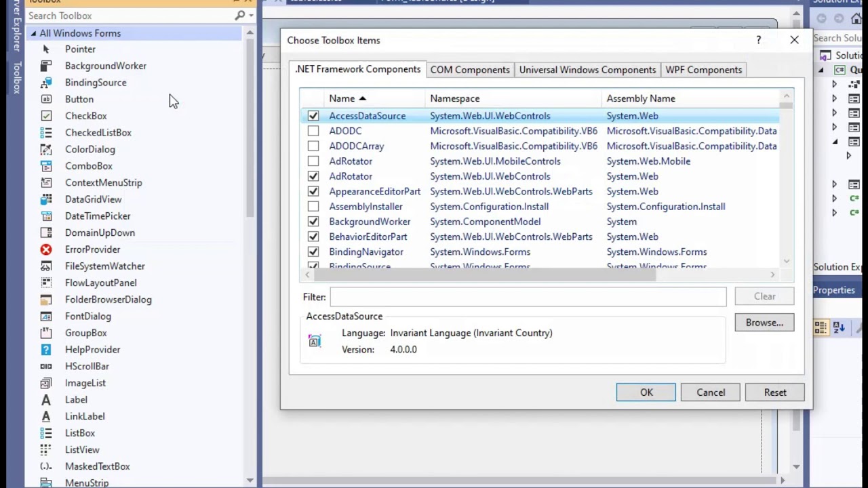Select the red ErrorProvider icon
868x488 pixels.
tap(46, 249)
